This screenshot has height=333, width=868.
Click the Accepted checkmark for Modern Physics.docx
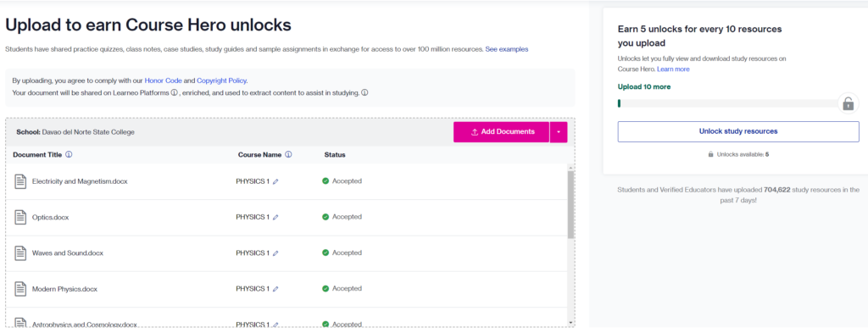tap(325, 289)
